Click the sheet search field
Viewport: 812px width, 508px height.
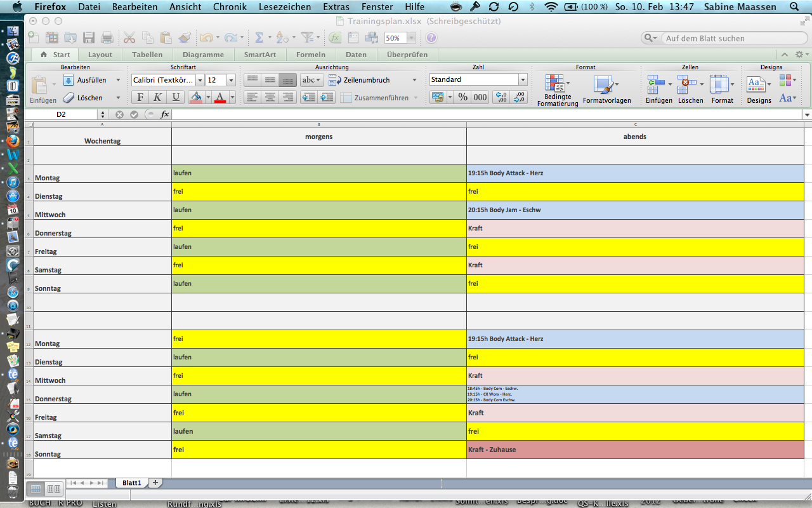pyautogui.click(x=723, y=38)
